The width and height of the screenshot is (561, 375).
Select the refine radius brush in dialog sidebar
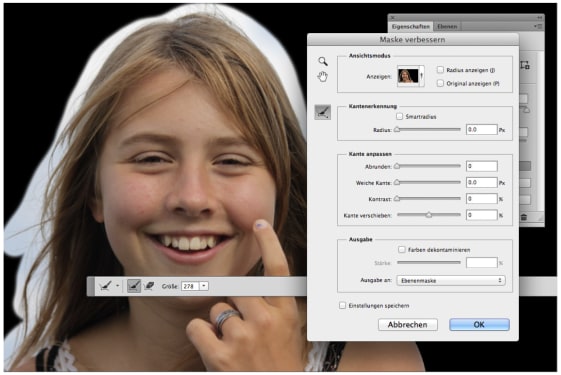point(322,112)
